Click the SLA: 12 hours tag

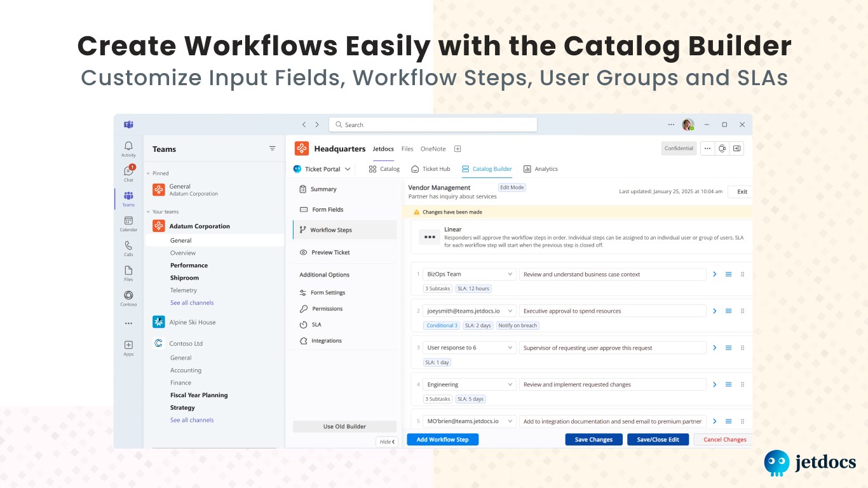click(x=473, y=288)
